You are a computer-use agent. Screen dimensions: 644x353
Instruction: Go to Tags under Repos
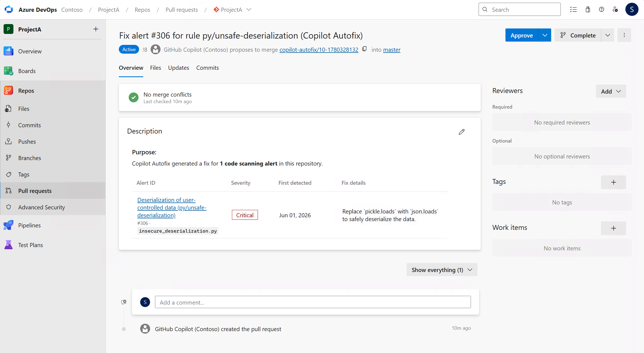(x=53, y=174)
